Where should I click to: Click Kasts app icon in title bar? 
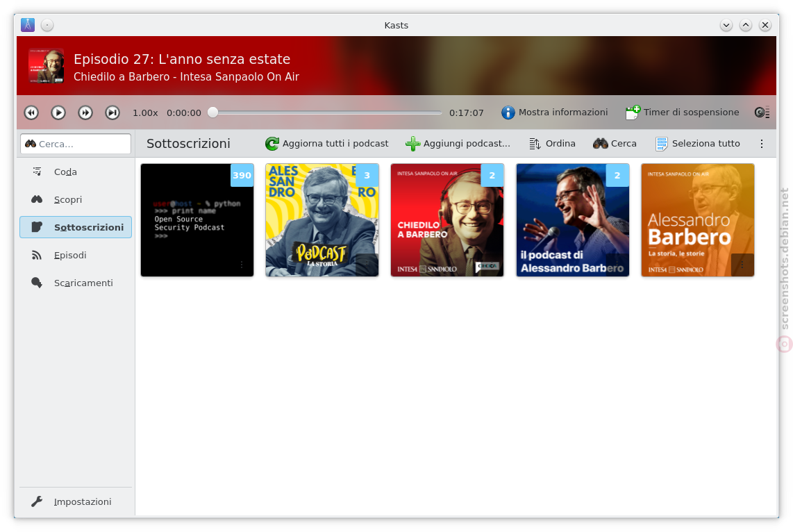28,25
